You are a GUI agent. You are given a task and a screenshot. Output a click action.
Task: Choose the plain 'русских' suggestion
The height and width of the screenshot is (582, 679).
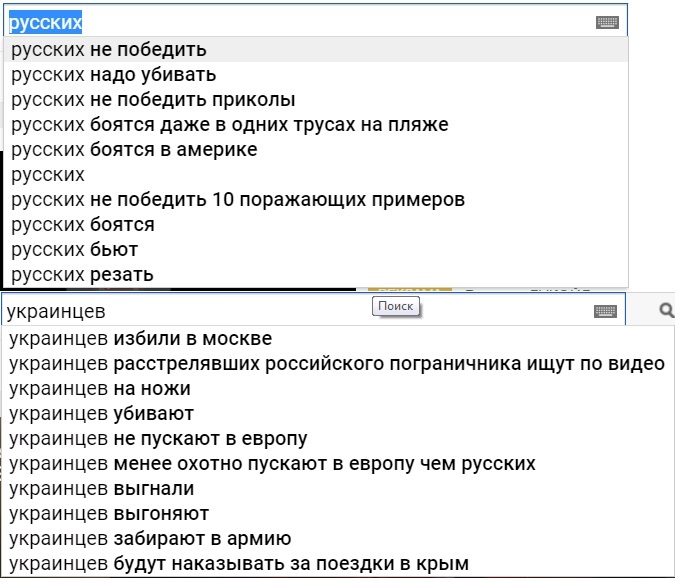[x=316, y=175]
